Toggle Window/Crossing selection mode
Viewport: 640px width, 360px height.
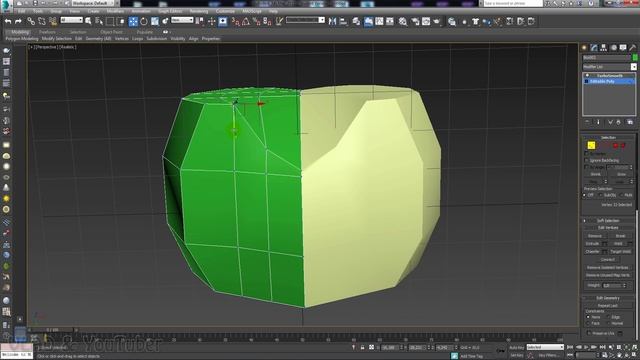[x=121, y=21]
